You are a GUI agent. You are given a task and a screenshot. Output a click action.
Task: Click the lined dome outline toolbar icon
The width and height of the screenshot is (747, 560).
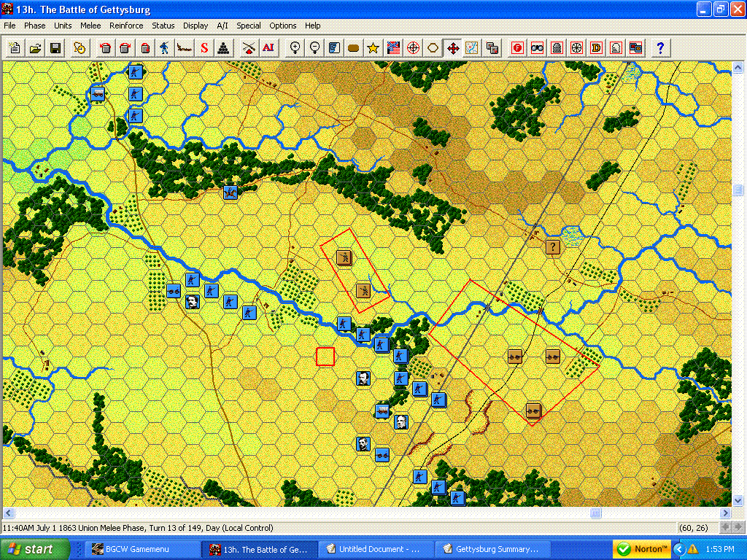[616, 47]
